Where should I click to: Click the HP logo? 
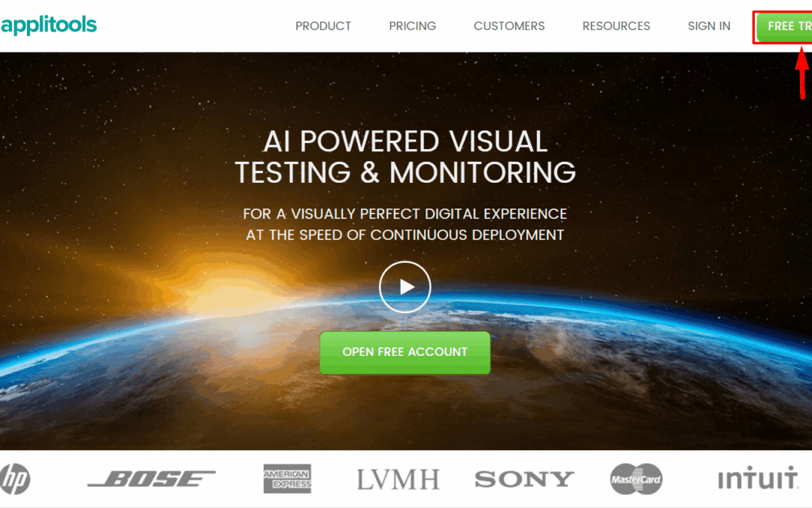click(15, 479)
